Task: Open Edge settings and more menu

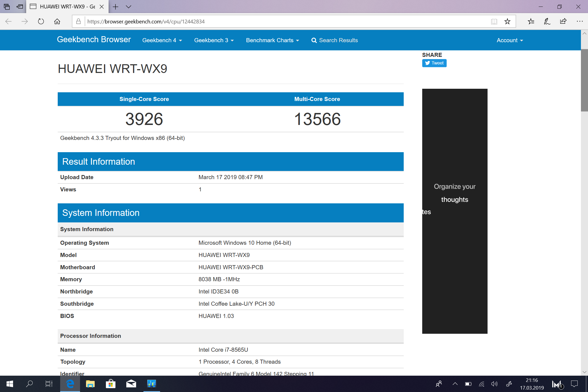Action: [580, 22]
